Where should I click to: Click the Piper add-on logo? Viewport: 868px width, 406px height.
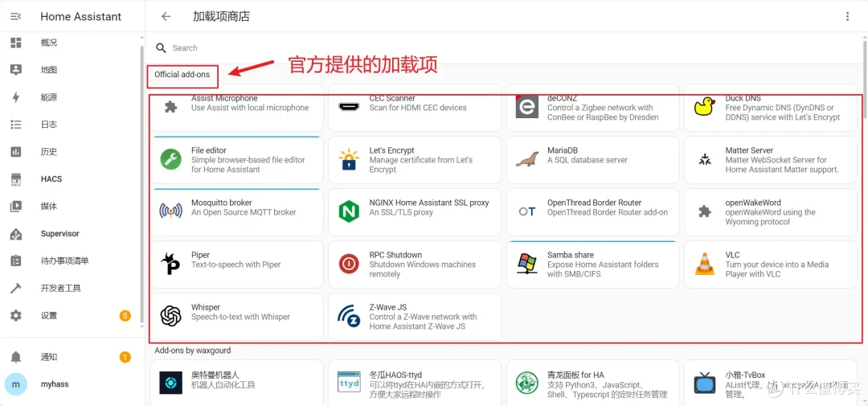[x=170, y=265]
